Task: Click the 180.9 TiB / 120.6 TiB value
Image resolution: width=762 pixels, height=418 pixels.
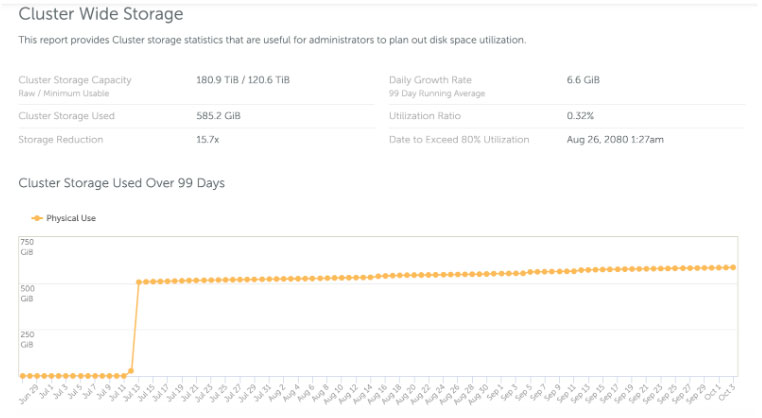Action: [x=243, y=80]
